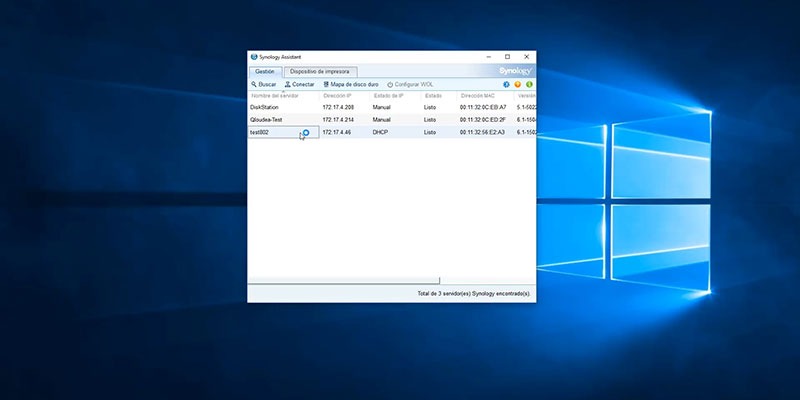The image size is (800, 400).
Task: Click Listo status in Qloudea-Test row
Action: click(430, 119)
